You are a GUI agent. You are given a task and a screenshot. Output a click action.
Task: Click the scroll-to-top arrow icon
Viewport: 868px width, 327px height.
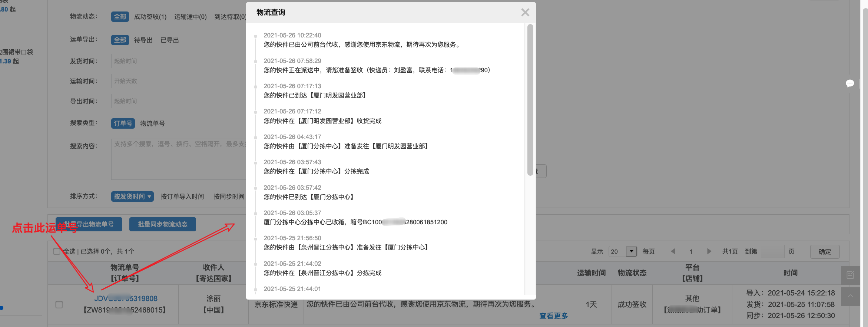point(850,296)
